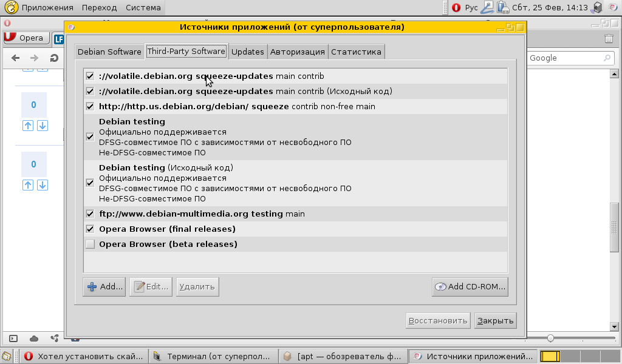
Task: Click the Opera icon in the top panel tray
Action: click(x=456, y=7)
